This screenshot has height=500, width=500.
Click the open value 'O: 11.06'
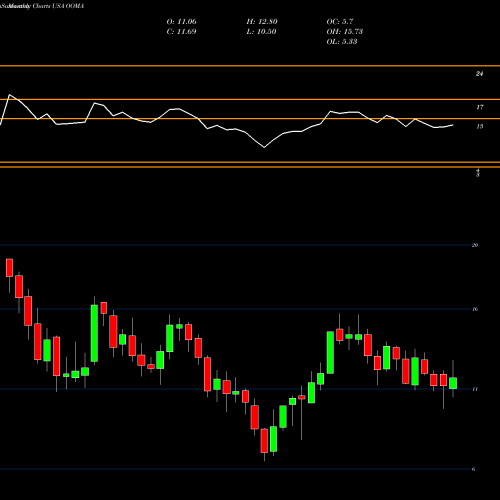[x=181, y=22]
